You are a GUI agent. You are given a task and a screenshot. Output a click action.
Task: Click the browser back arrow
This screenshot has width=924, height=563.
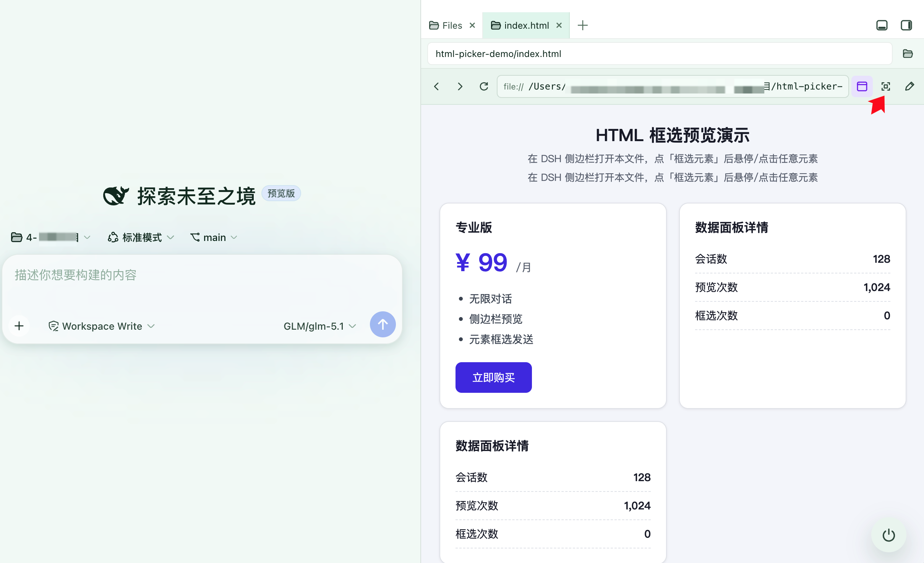tap(436, 86)
